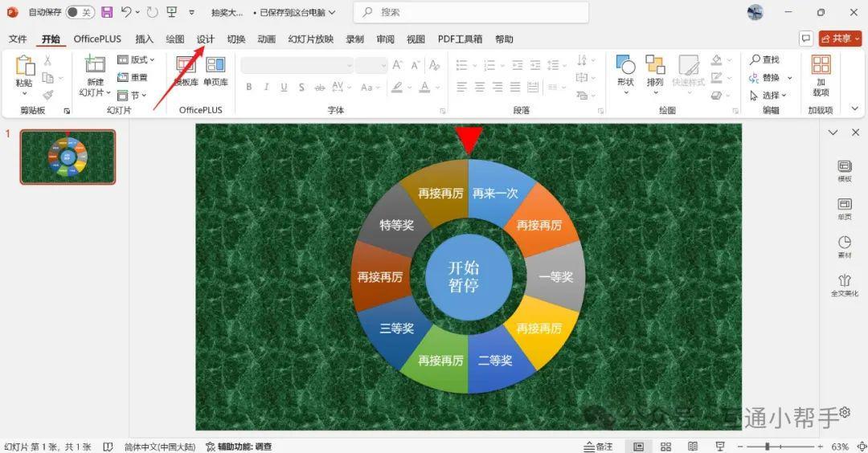Click the Share button

click(x=841, y=39)
